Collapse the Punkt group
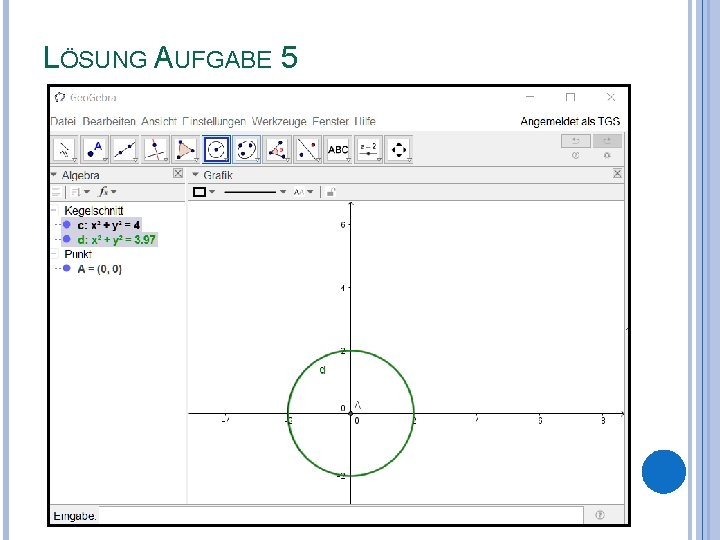The image size is (720, 540). coord(55,253)
